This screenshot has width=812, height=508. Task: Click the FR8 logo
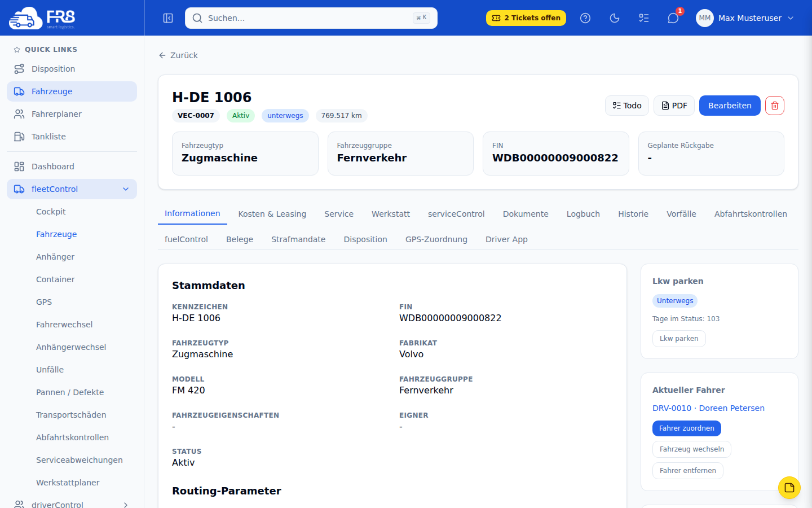42,18
